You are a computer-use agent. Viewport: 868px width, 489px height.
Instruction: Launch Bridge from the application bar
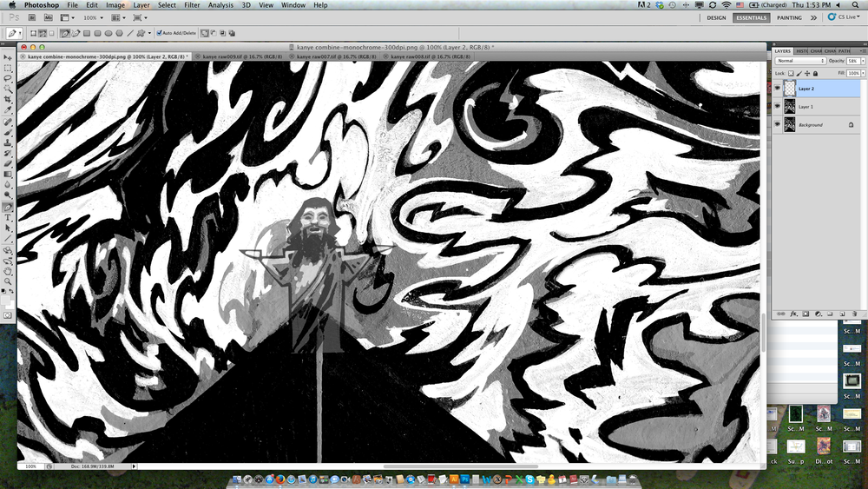coord(32,17)
